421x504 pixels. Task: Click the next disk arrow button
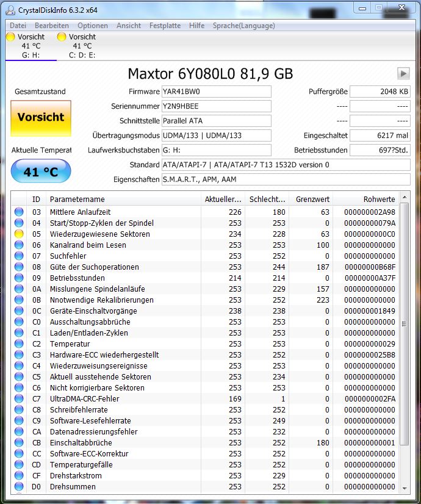point(403,73)
